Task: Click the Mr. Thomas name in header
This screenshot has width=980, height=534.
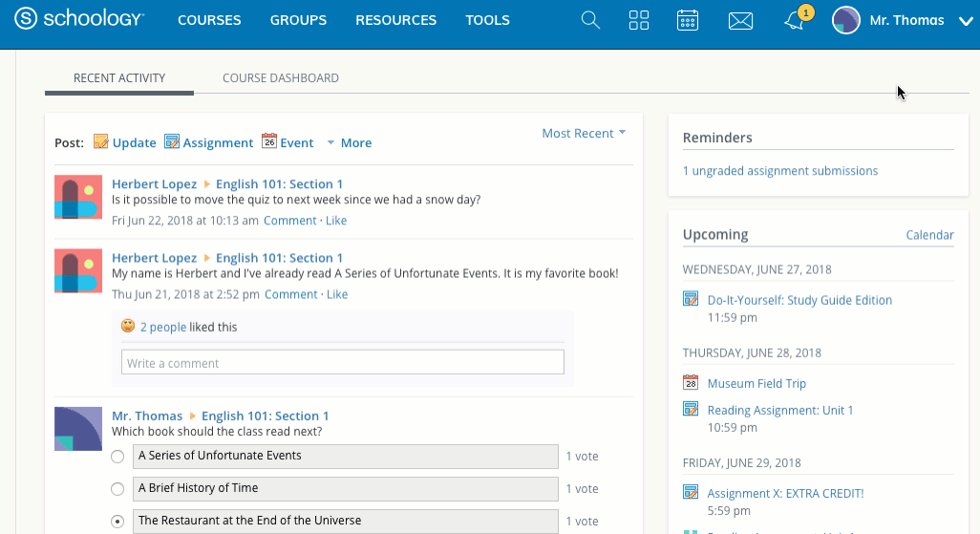Action: [x=906, y=20]
